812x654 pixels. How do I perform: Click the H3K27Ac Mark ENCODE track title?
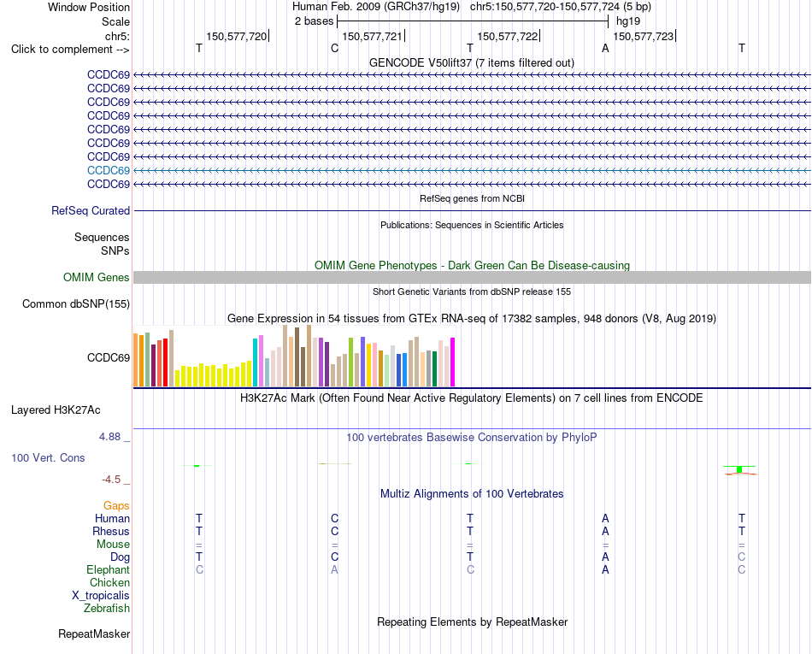point(472,398)
